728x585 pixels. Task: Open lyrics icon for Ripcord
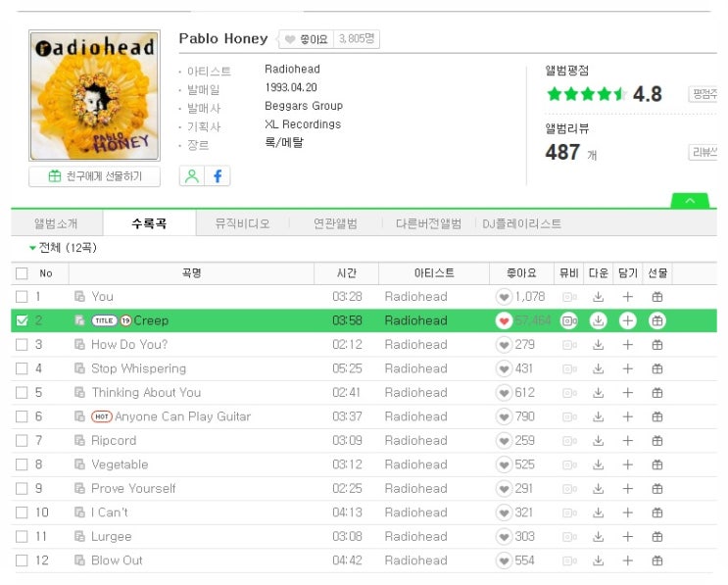pos(79,440)
